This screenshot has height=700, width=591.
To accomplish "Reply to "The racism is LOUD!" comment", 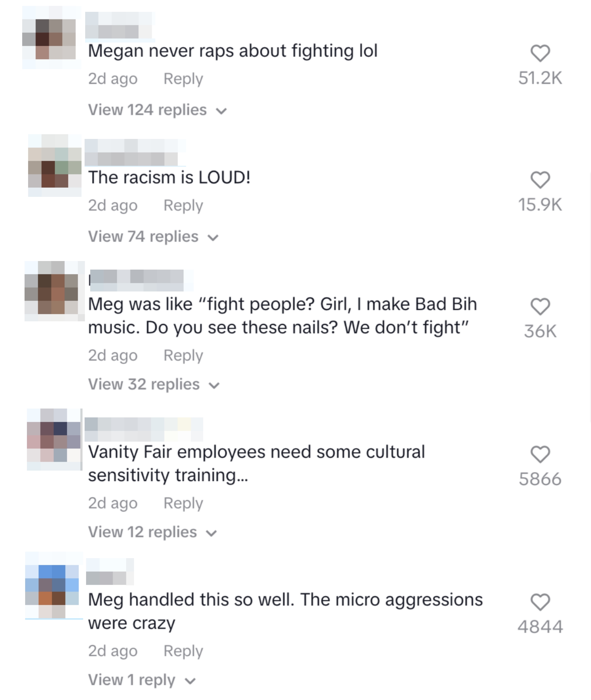I will [183, 206].
